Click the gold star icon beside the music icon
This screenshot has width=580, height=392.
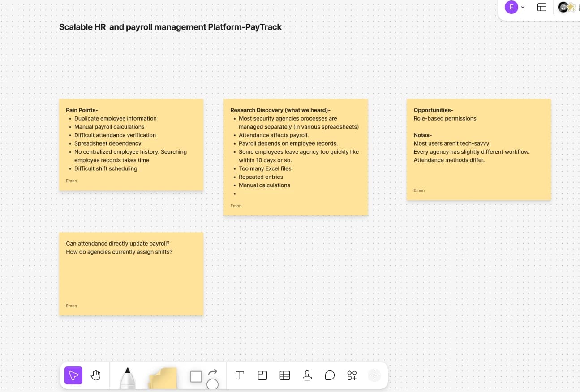[571, 7]
